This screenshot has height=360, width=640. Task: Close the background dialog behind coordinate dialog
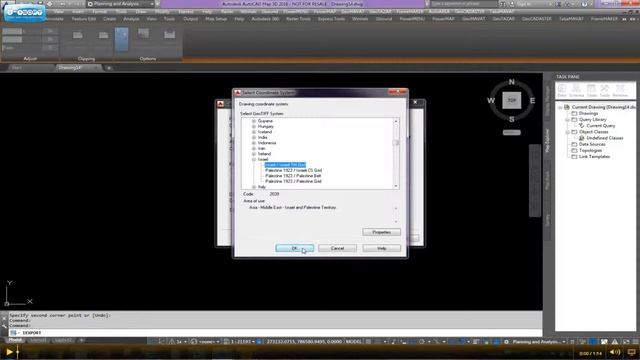tap(416, 102)
